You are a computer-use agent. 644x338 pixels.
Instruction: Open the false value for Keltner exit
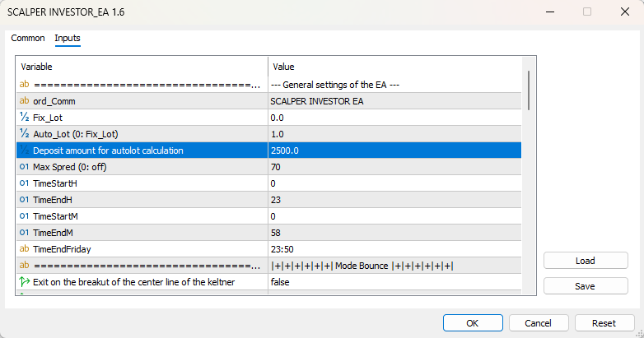tap(282, 282)
